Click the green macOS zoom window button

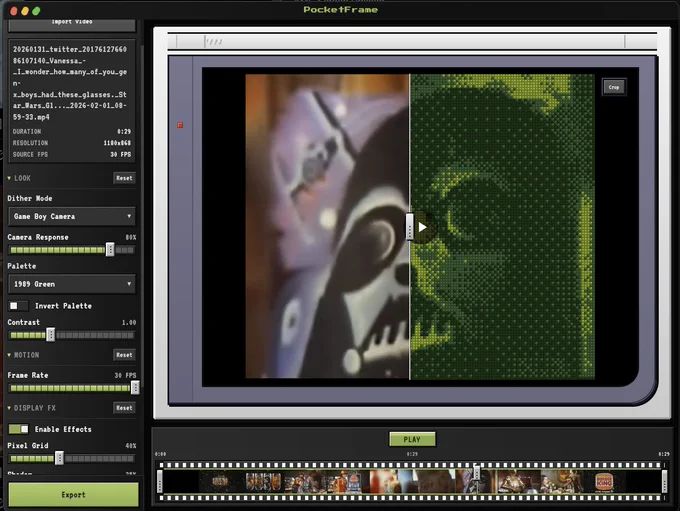[36, 11]
